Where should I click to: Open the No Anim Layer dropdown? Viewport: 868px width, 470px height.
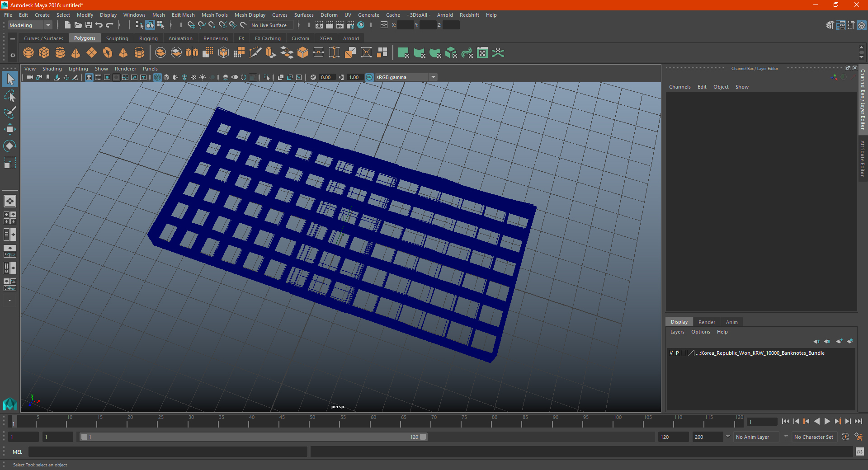click(x=756, y=437)
